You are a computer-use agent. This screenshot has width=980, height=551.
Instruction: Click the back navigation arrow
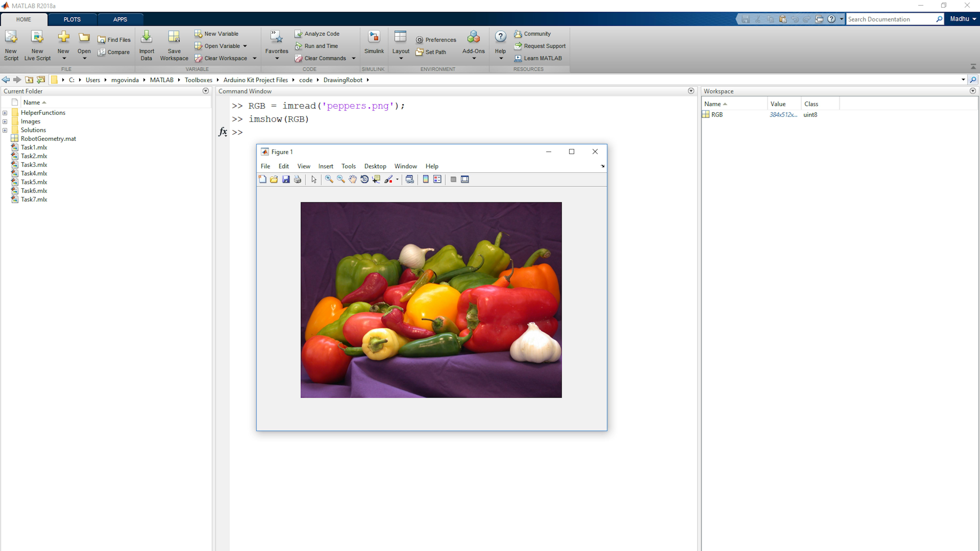click(6, 80)
